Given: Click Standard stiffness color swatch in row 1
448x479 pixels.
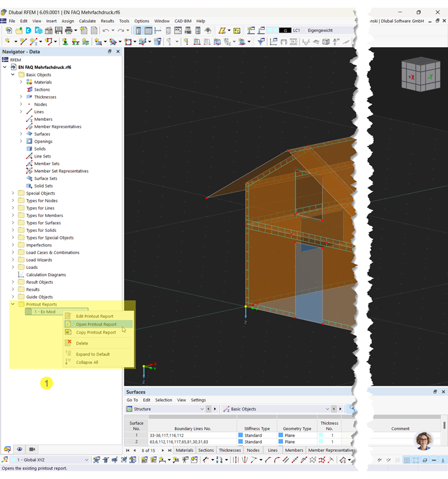Looking at the screenshot, I should point(241,435).
